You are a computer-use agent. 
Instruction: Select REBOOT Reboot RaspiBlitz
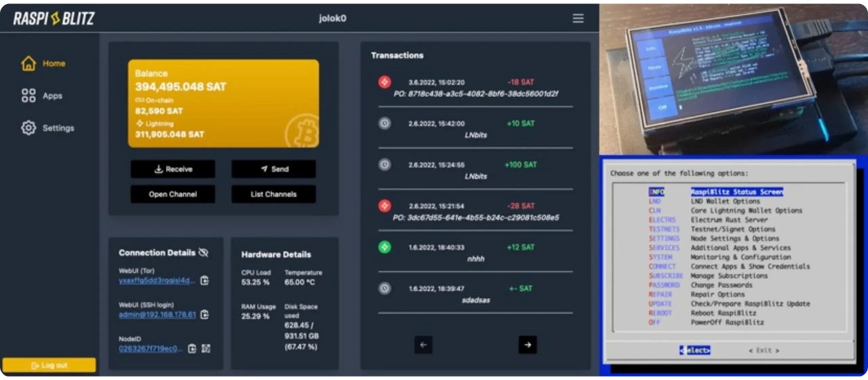click(x=703, y=313)
